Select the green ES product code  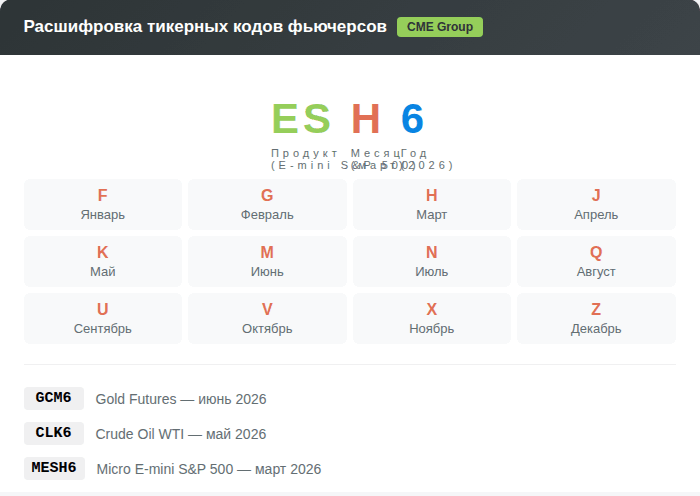click(301, 120)
